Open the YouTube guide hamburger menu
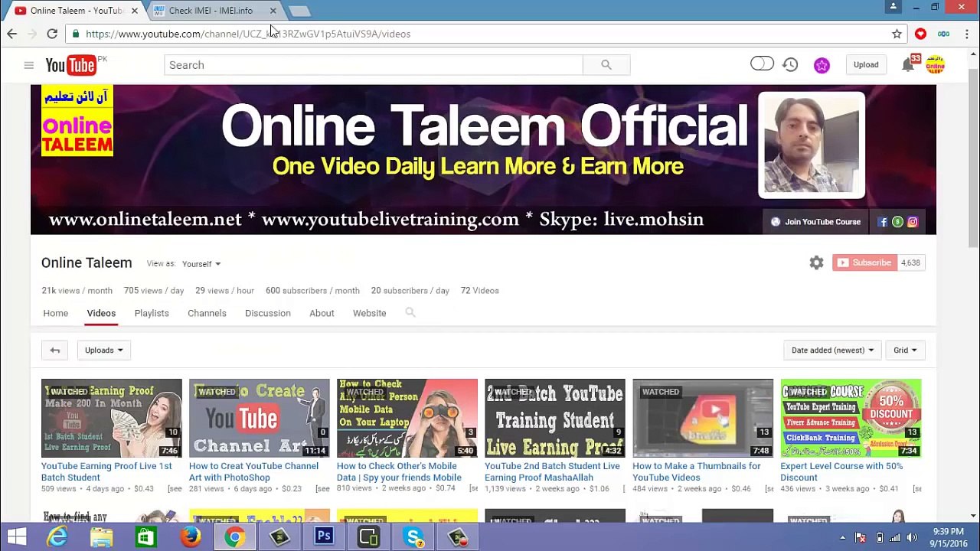980x551 pixels. [28, 65]
